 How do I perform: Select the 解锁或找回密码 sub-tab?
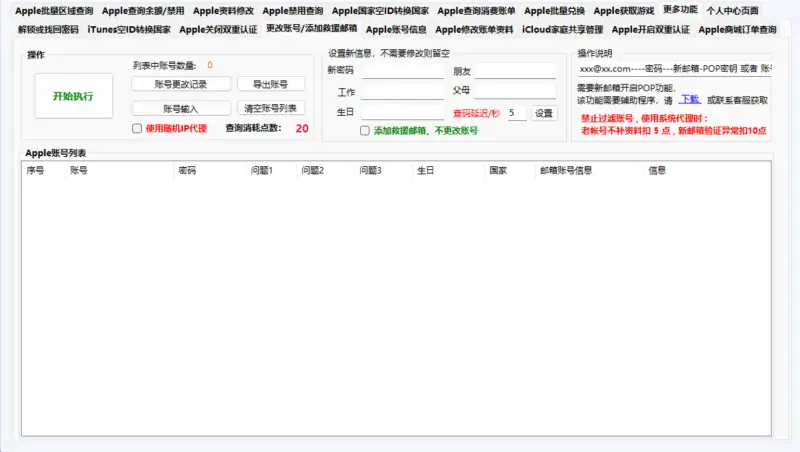[48, 30]
